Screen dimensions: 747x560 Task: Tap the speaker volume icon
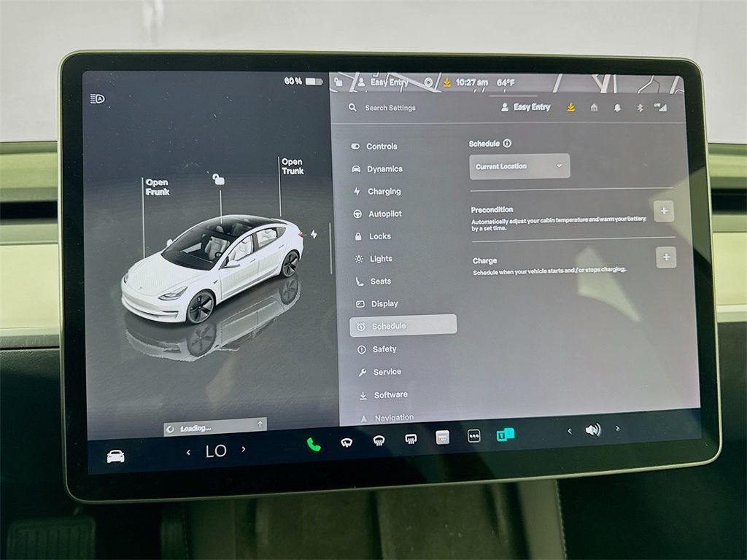(x=592, y=430)
